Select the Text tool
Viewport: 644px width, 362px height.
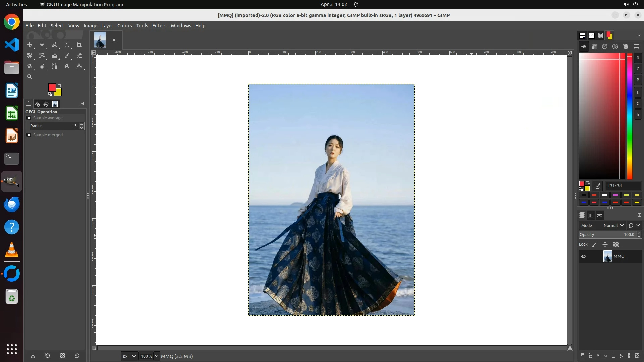(67, 66)
